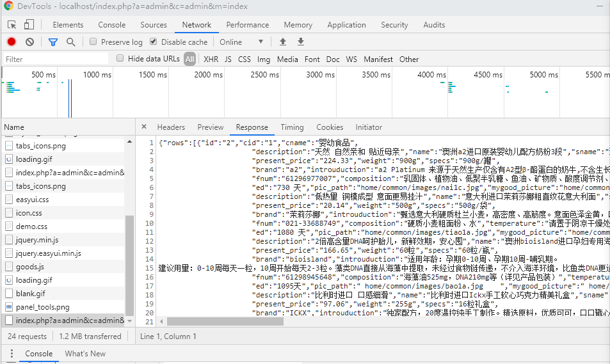The image size is (610, 364).
Task: Filter requests by CSS type
Action: tap(245, 59)
